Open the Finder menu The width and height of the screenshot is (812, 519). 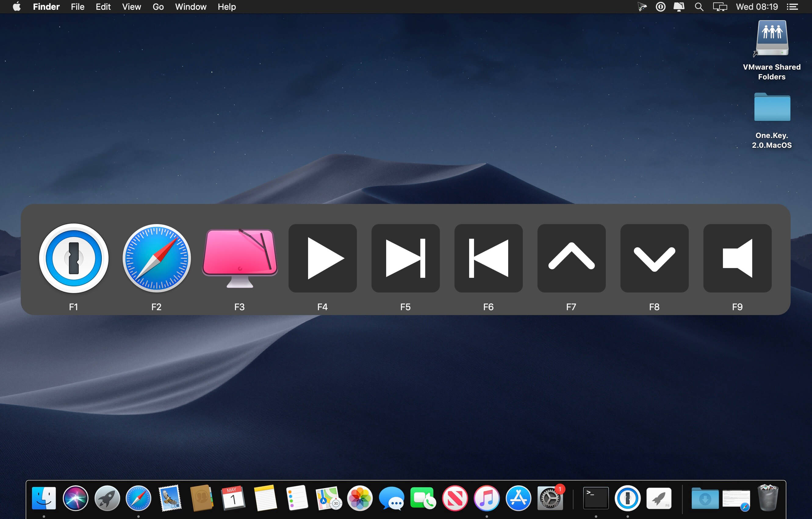point(46,7)
